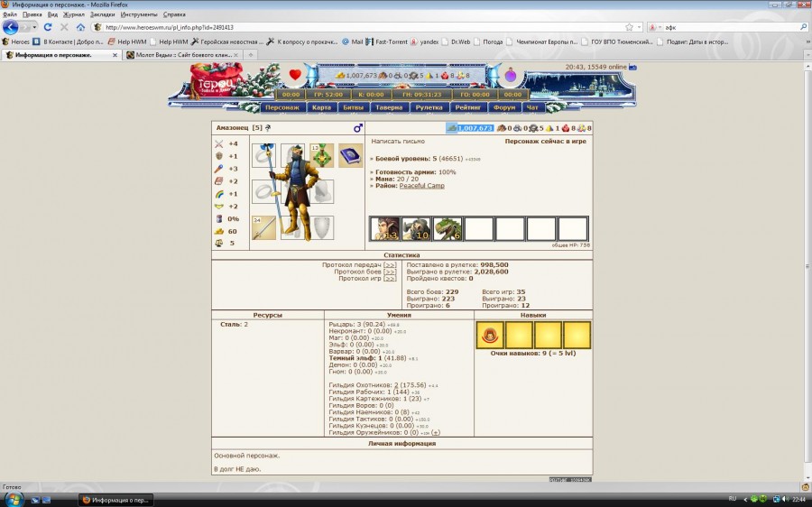Screen dimensions: 812x507
Task: Open the search engine selector dropdown
Action: (x=655, y=27)
